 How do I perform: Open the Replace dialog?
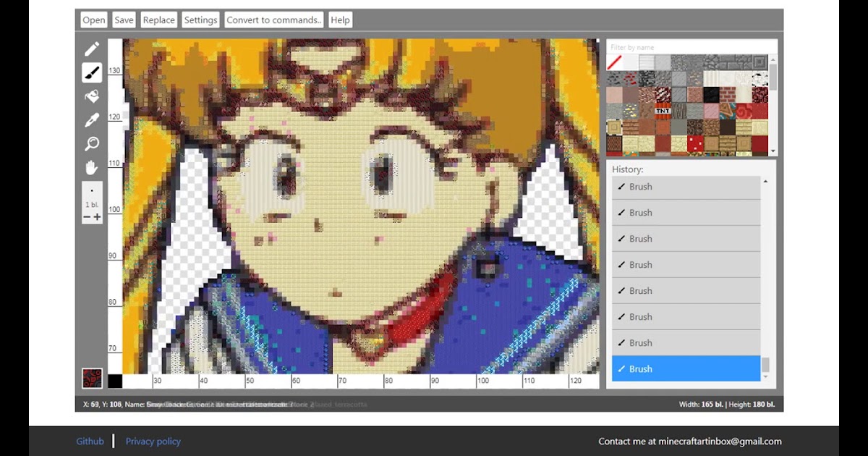(x=159, y=20)
